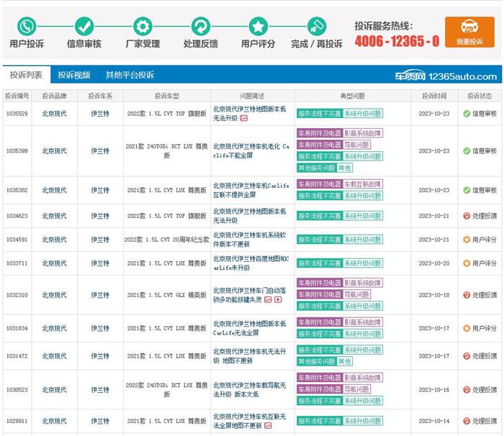Click green 信息审核 status icon for 1035529

click(467, 114)
